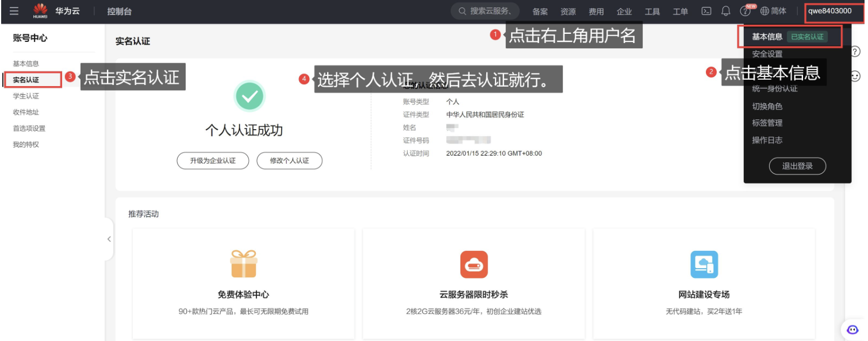Click the round question mark icon at the right edge
The width and height of the screenshot is (868, 341).
pyautogui.click(x=855, y=52)
